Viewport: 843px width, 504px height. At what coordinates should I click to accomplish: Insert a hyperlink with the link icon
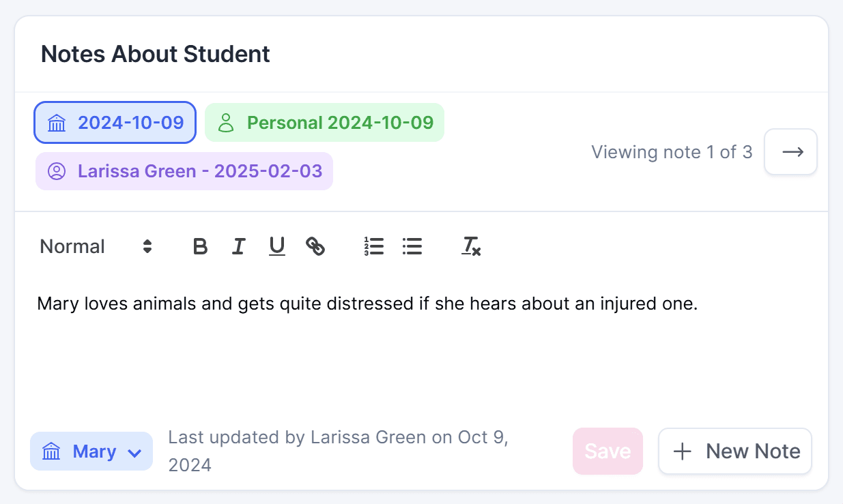point(315,246)
